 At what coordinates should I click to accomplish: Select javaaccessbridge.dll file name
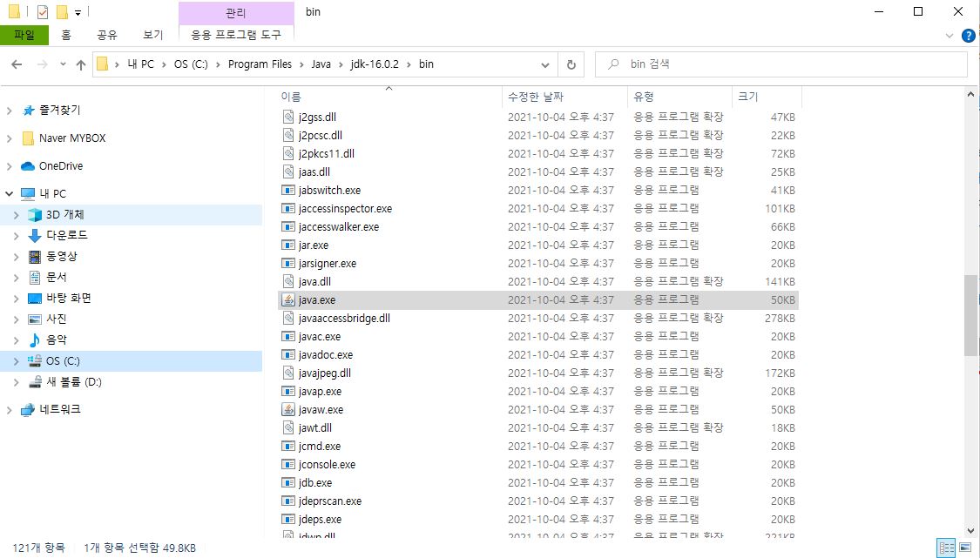coord(344,319)
